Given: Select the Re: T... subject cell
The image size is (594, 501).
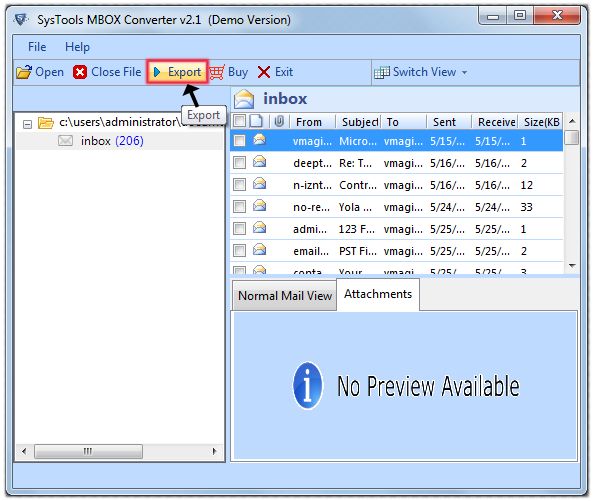Looking at the screenshot, I should coord(355,163).
